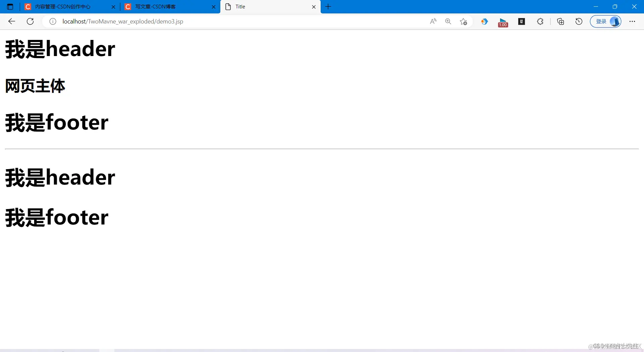This screenshot has height=352, width=644.
Task: Open the Extensions puzzle menu
Action: tap(540, 21)
